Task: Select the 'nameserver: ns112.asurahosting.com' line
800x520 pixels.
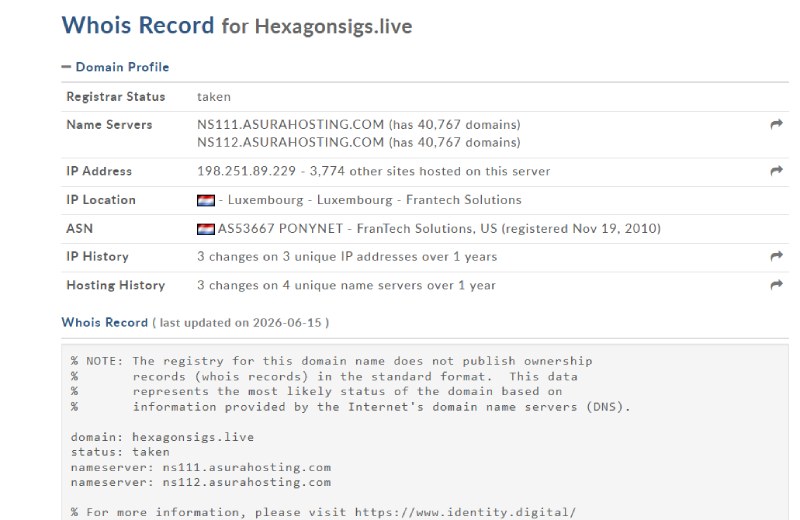Action: [201, 482]
